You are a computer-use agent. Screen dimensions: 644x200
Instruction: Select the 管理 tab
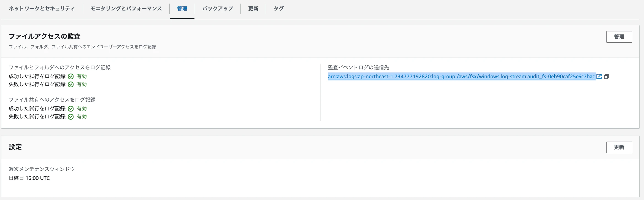[x=182, y=9]
